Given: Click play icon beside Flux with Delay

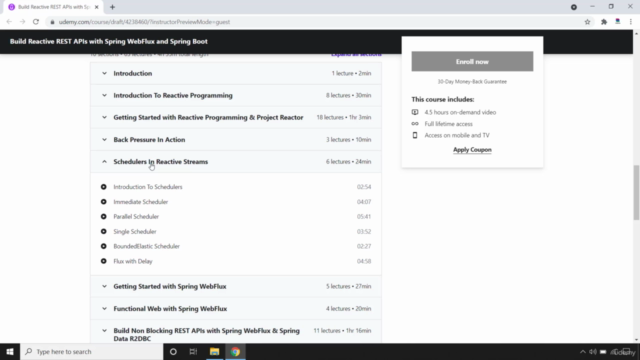Looking at the screenshot, I should click(104, 261).
